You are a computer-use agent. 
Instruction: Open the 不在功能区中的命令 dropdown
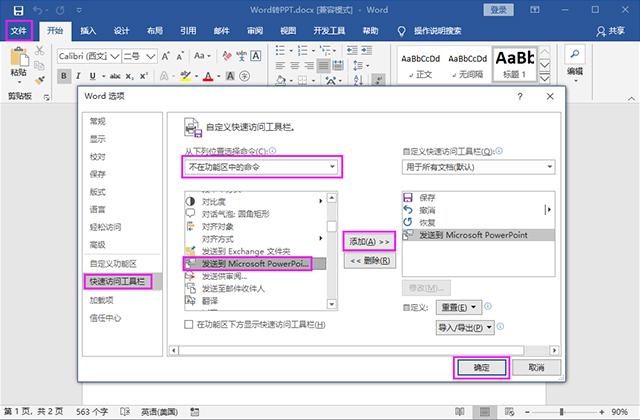(x=261, y=167)
